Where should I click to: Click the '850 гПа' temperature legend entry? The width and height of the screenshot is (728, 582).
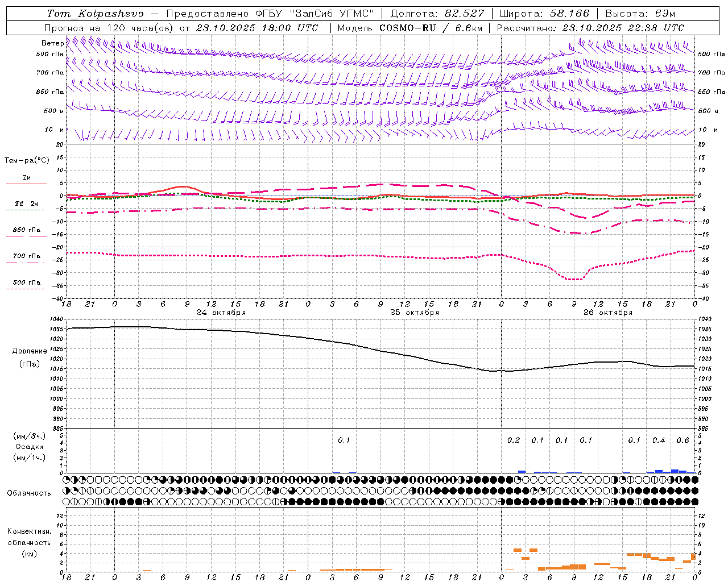pos(26,230)
